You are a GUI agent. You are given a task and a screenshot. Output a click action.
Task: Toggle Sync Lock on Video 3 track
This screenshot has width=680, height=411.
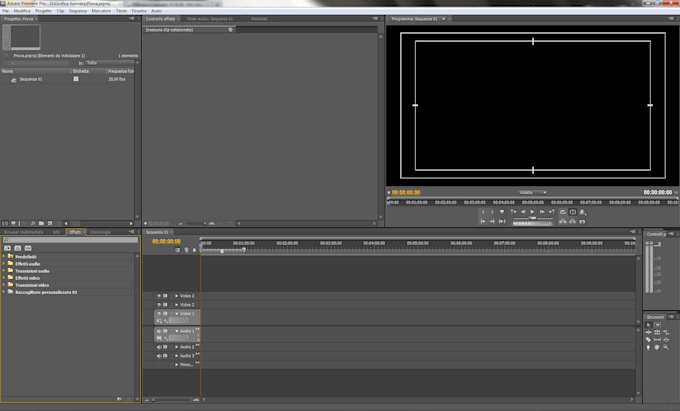[x=165, y=296]
